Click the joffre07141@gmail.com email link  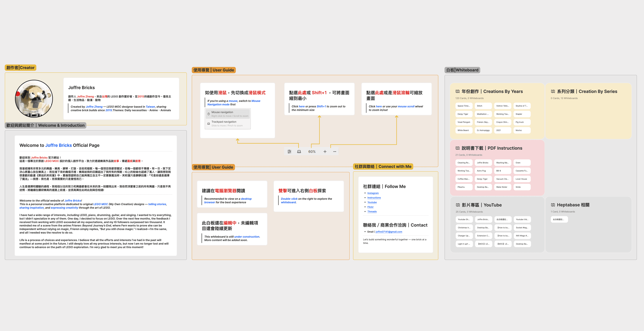pyautogui.click(x=389, y=232)
